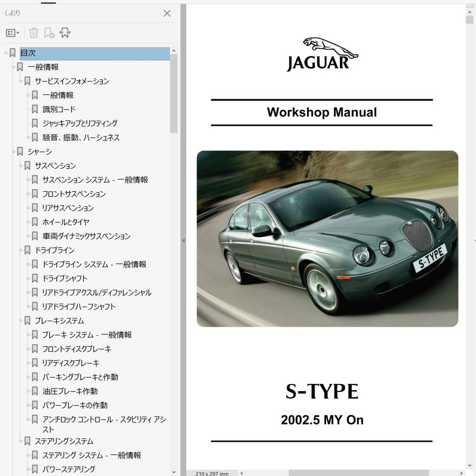Viewport: 476px width, 476px height.
Task: Click the delete bookmark trash icon
Action: click(34, 33)
